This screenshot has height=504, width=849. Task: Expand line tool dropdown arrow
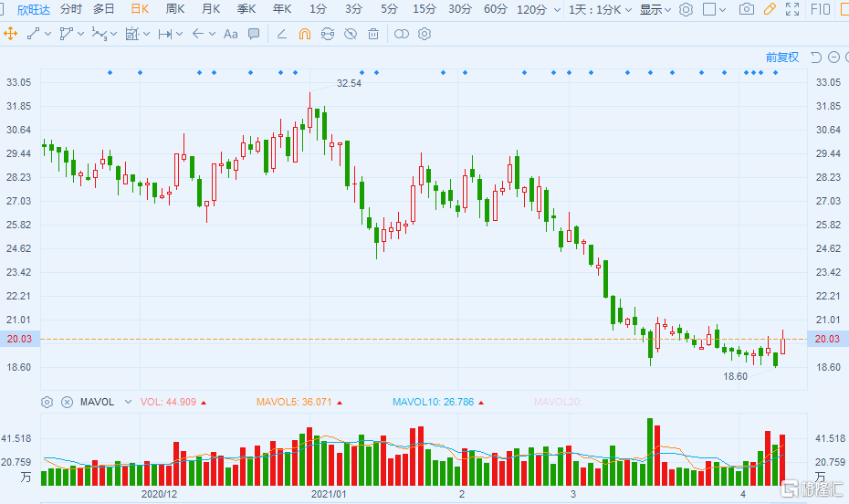47,34
